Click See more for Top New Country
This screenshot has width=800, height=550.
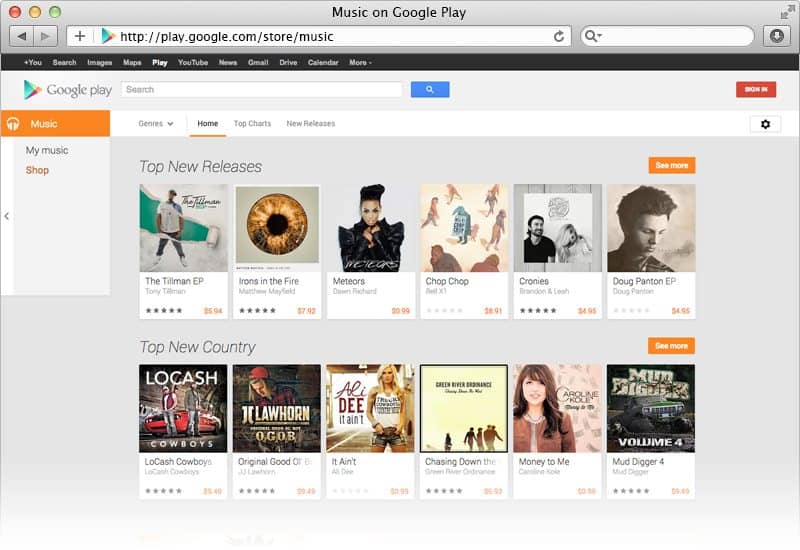tap(671, 346)
